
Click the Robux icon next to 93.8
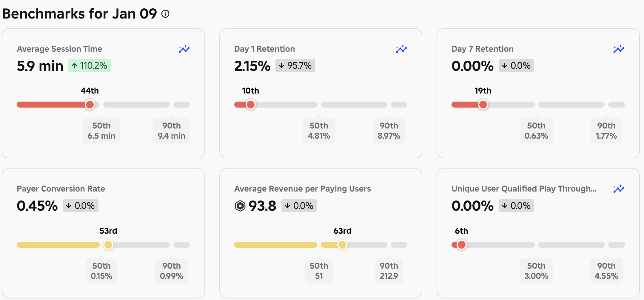[240, 206]
